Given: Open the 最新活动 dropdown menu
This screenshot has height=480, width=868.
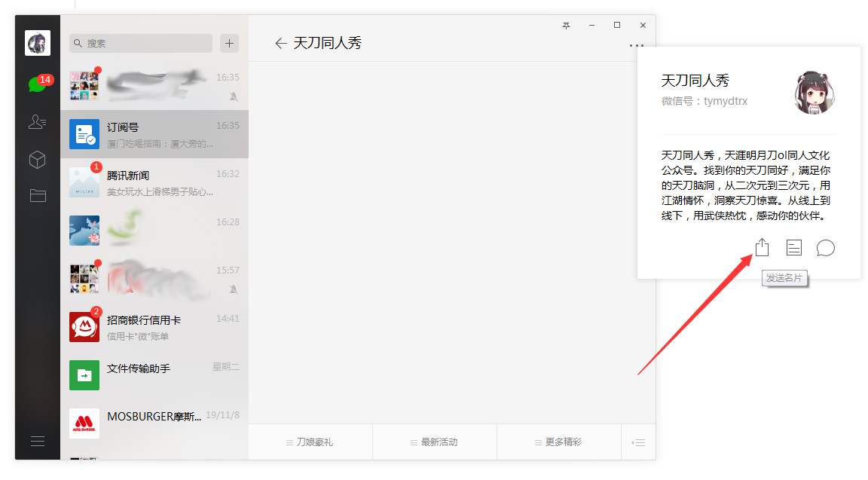Looking at the screenshot, I should coord(434,442).
